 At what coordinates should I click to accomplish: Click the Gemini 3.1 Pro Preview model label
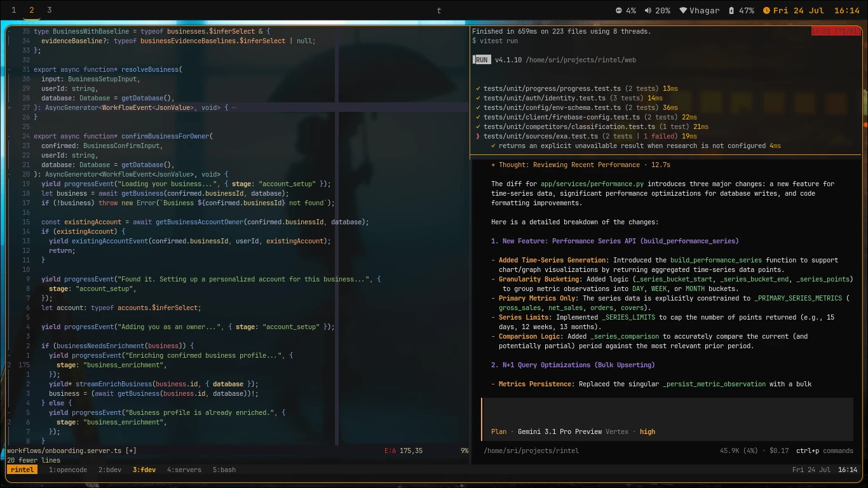tap(560, 432)
